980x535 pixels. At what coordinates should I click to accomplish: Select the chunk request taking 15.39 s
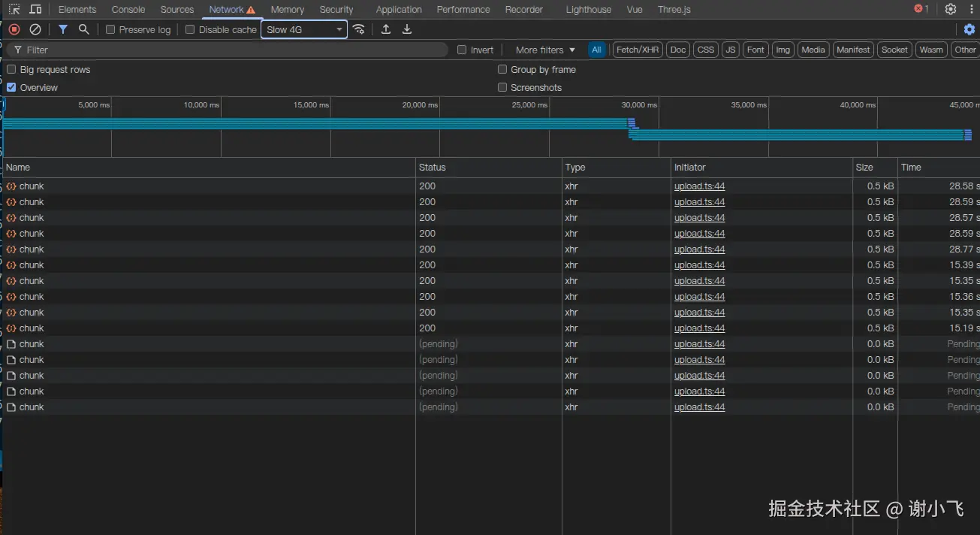point(490,265)
